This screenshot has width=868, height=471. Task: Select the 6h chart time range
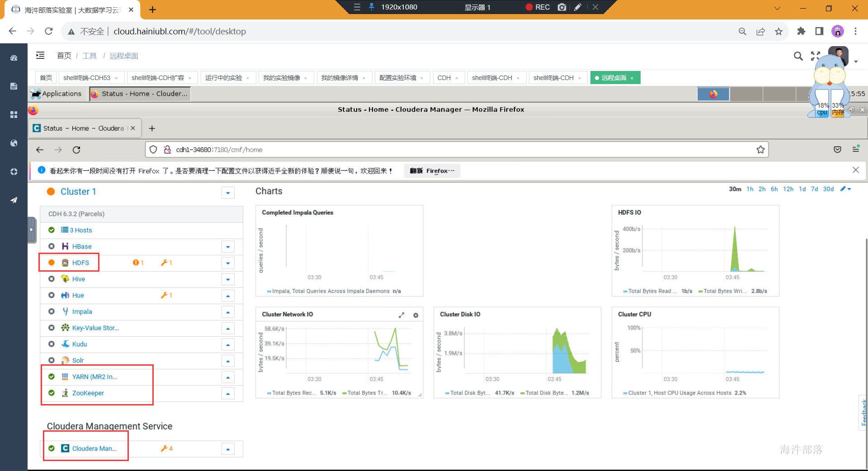tap(774, 189)
